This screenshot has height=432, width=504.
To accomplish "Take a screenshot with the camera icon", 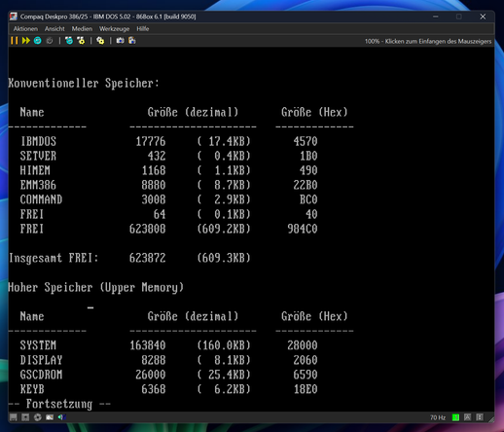I will coord(120,41).
